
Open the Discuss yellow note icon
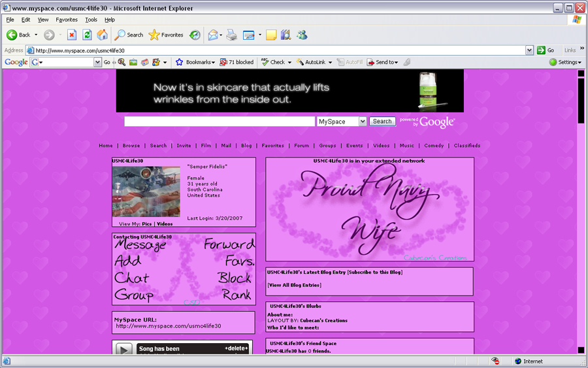tap(270, 35)
